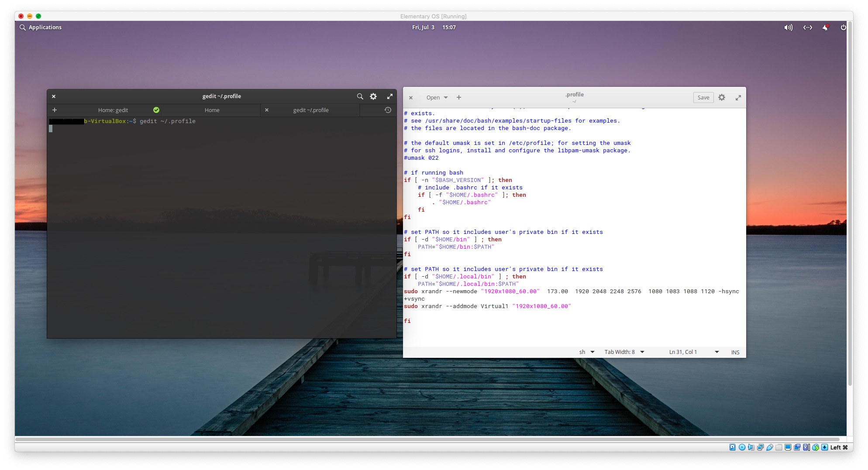Switch to the Home: gedit terminal tab

pyautogui.click(x=113, y=110)
